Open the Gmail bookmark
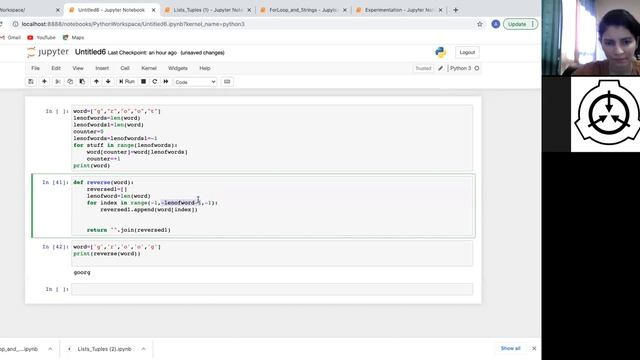Image resolution: width=640 pixels, height=360 pixels. click(11, 38)
